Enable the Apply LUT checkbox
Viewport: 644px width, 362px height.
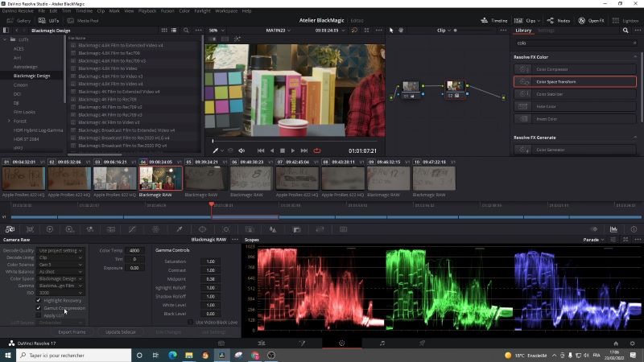39,315
